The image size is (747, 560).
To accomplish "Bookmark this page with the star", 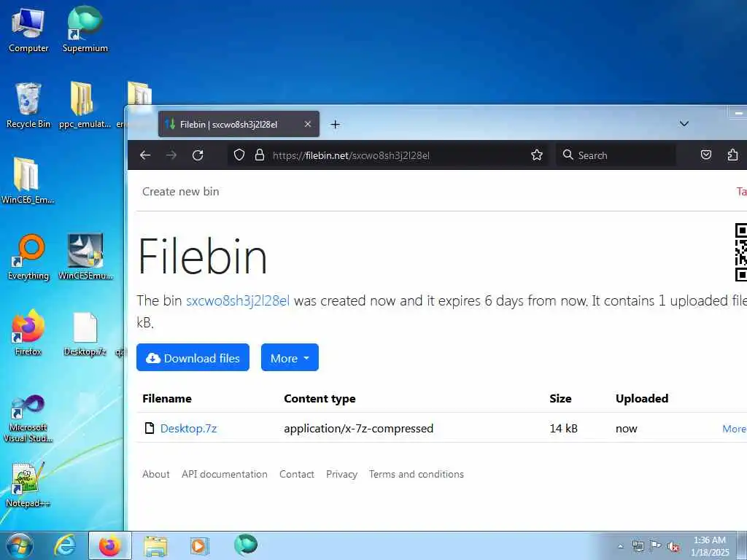I will [537, 155].
